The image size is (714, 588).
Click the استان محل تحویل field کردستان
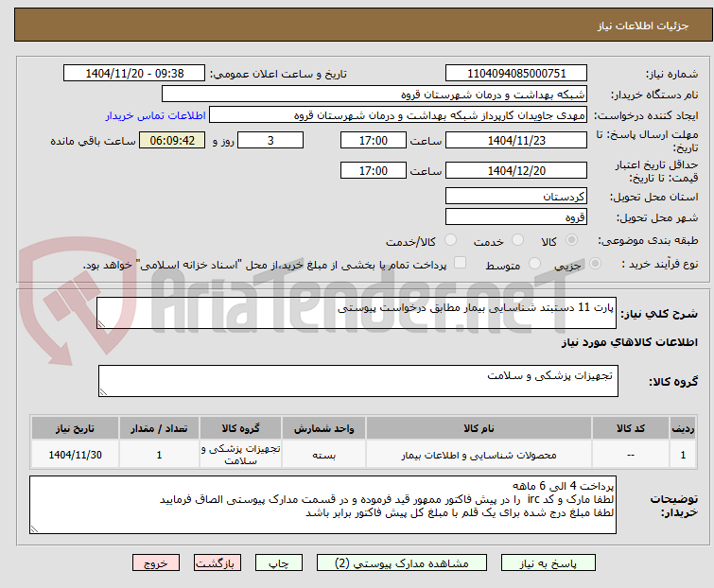click(x=516, y=196)
